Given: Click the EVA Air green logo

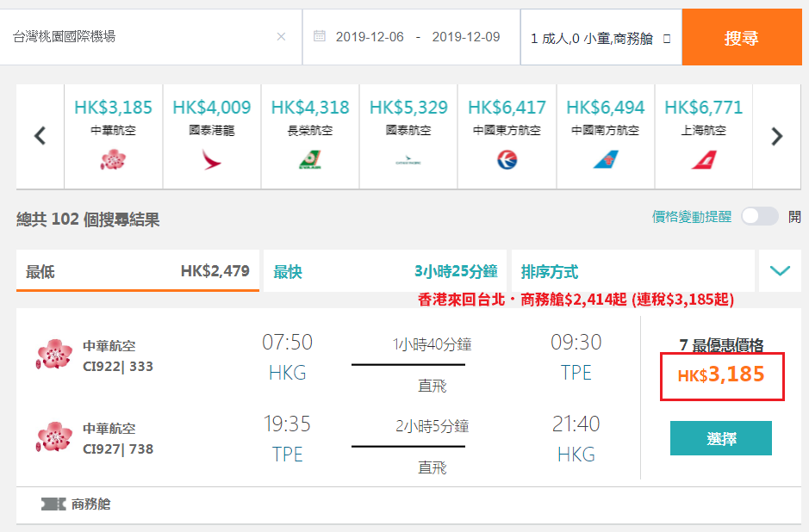Looking at the screenshot, I should [310, 160].
